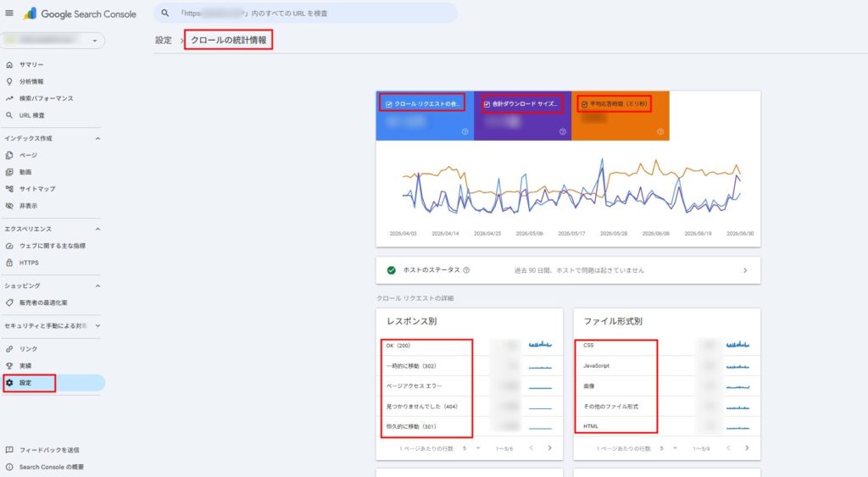868x477 pixels.
Task: Toggle クロール リクエストの合計 checkbox
Action: coord(388,104)
